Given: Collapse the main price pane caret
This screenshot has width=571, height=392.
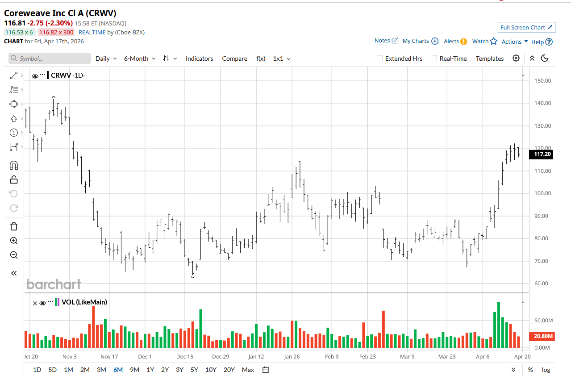Looking at the screenshot, I should point(523,75).
